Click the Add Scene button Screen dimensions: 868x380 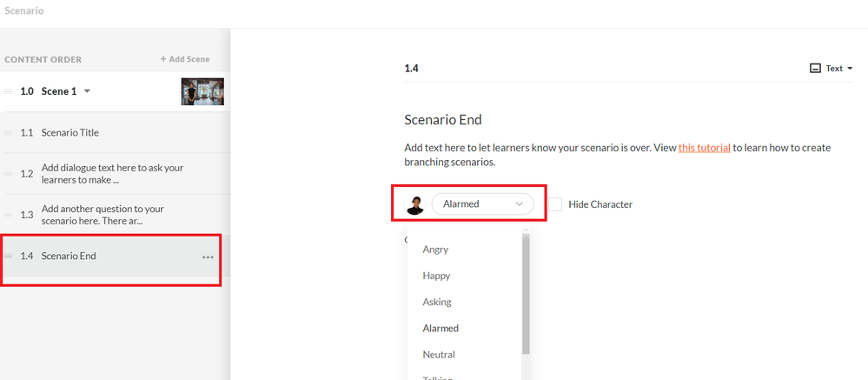[185, 59]
